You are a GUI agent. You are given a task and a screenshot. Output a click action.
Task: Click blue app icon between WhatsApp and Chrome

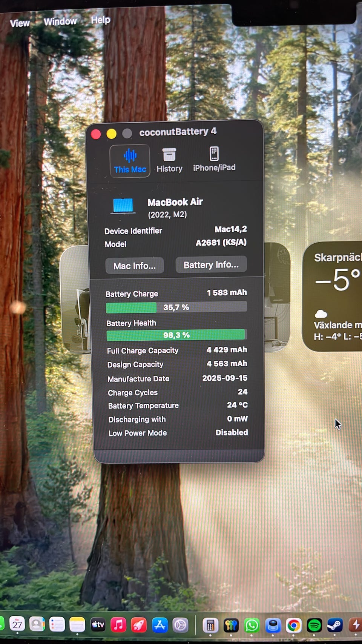(273, 626)
